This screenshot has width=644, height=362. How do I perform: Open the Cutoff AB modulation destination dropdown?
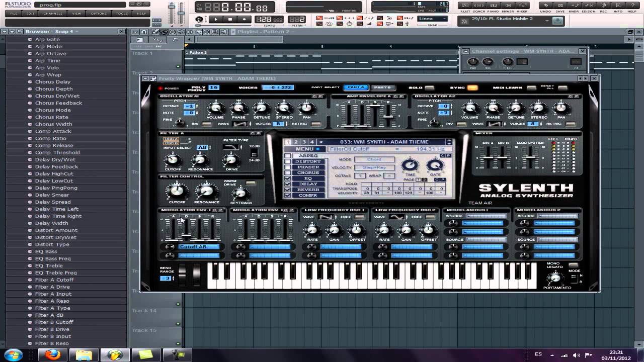(x=199, y=247)
